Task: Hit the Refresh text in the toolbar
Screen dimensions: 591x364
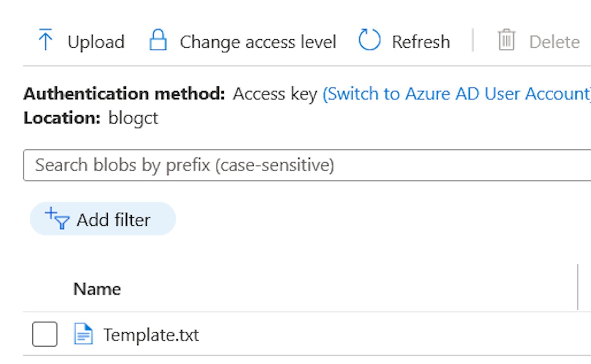Action: (421, 42)
